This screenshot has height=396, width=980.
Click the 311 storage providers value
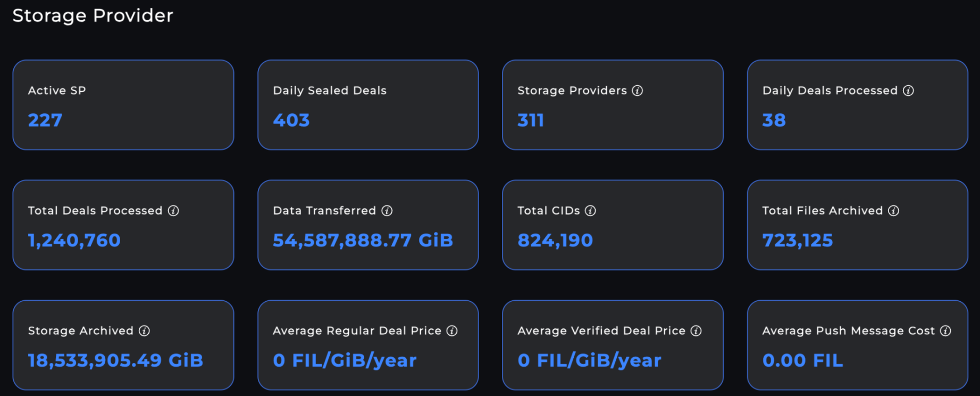(x=531, y=120)
